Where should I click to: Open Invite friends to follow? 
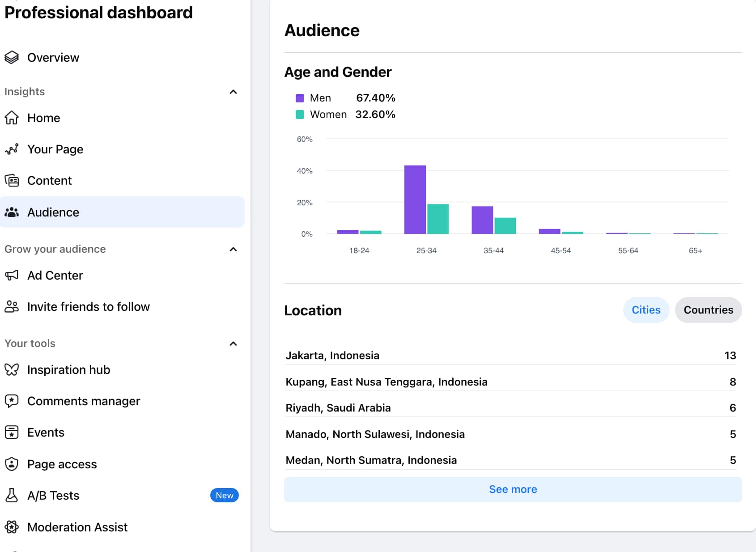[89, 306]
